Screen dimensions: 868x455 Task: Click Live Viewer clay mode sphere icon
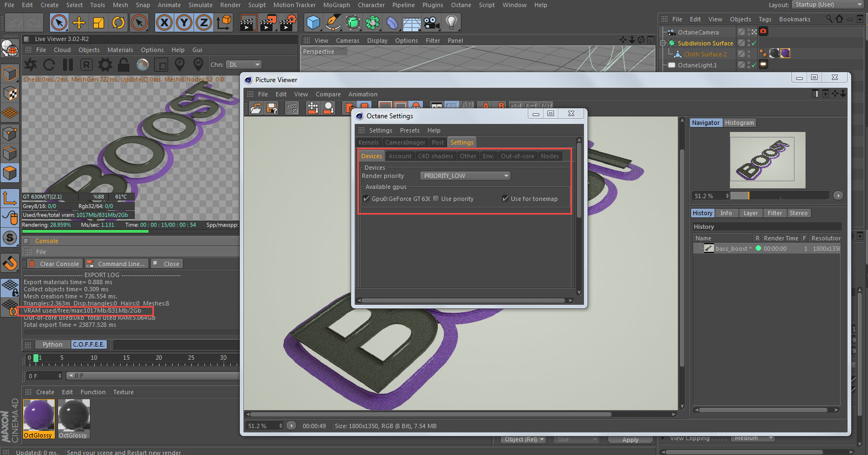point(142,65)
